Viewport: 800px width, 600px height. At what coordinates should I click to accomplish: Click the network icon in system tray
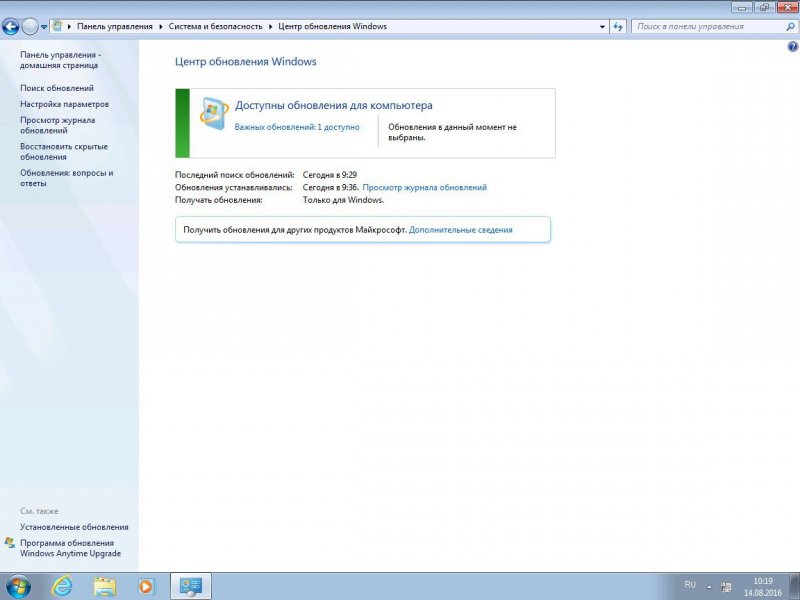[x=726, y=587]
